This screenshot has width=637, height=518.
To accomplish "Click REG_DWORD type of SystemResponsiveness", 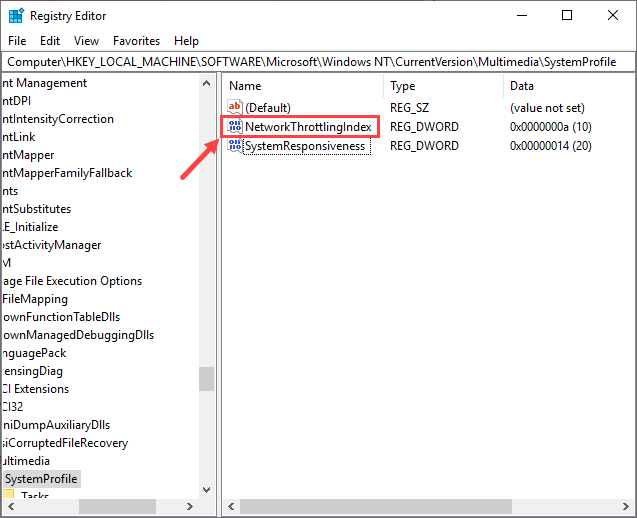I will (424, 146).
